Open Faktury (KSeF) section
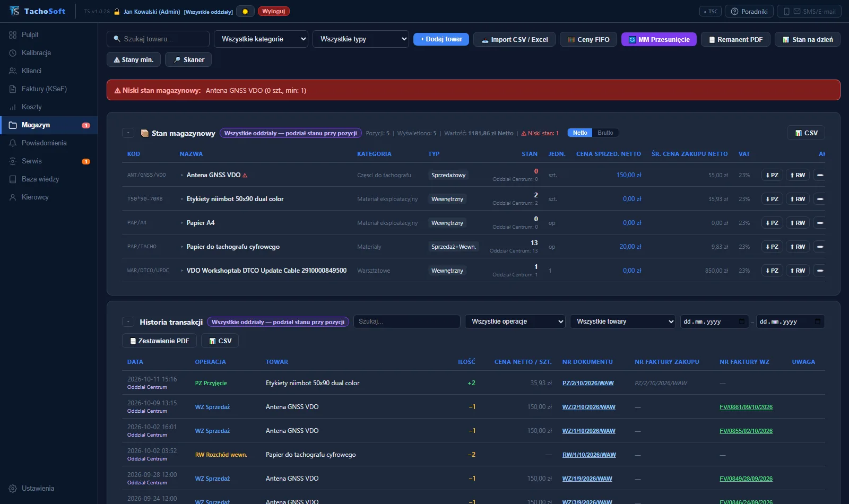Screen dimensions: 849x504 44,89
